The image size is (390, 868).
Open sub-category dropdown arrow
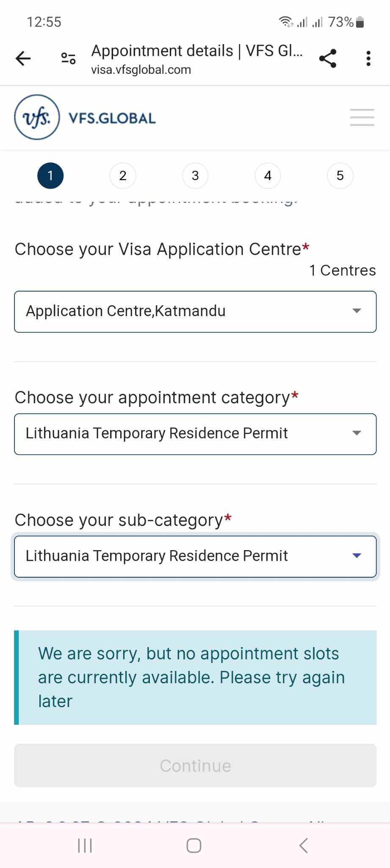click(x=357, y=556)
